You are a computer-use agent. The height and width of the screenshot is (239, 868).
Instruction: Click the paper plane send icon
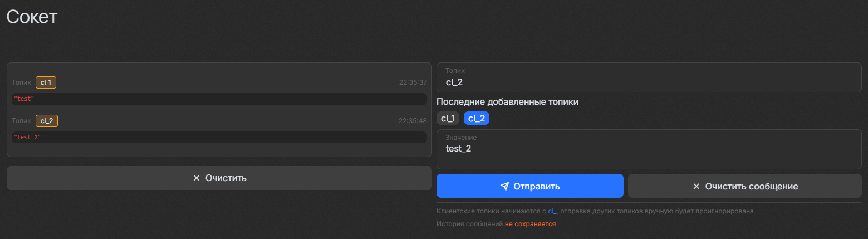tap(504, 186)
